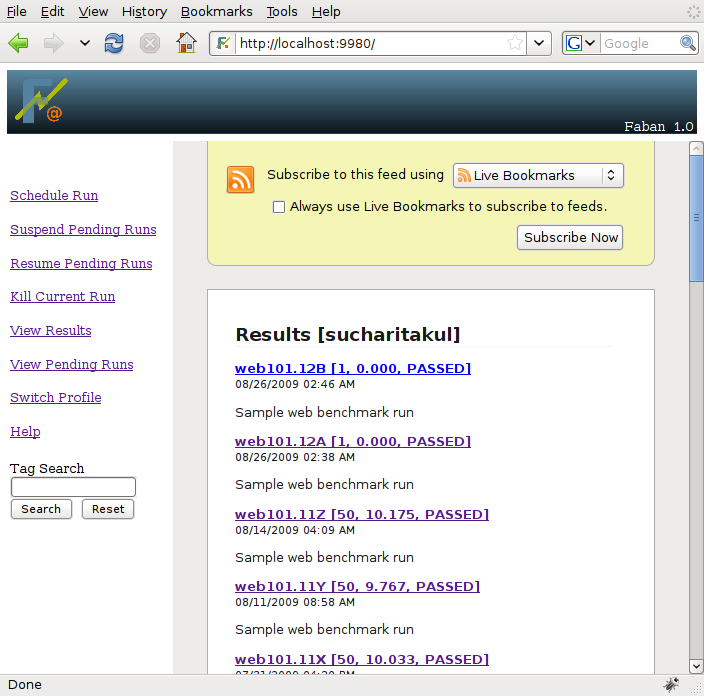Open the History menu
Viewport: 704px width, 696px height.
pyautogui.click(x=144, y=11)
